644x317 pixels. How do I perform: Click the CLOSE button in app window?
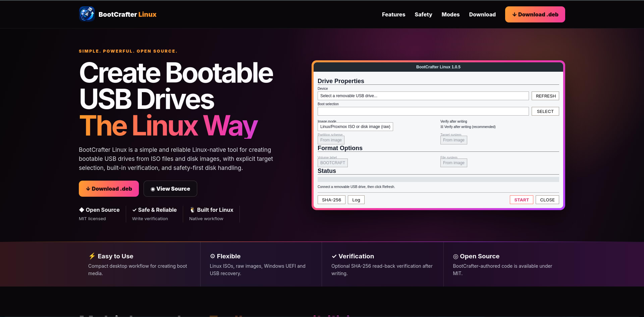547,200
